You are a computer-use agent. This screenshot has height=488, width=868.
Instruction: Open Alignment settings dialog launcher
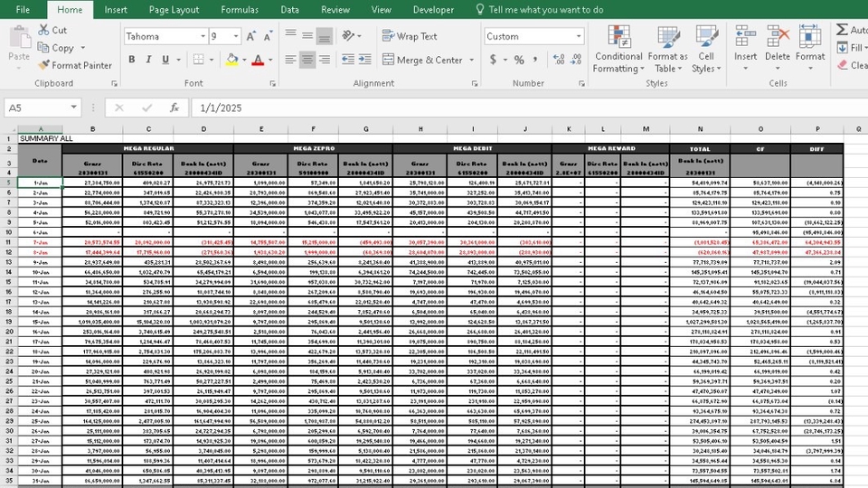pos(475,83)
